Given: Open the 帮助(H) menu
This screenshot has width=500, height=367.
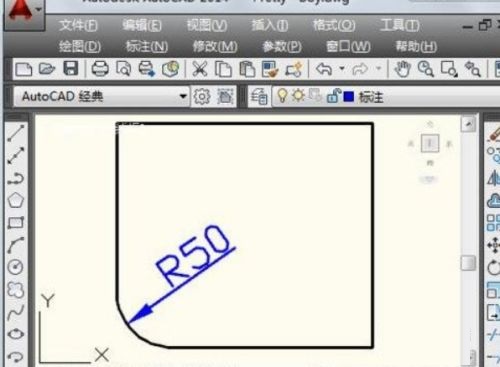Looking at the screenshot, I should point(416,46).
